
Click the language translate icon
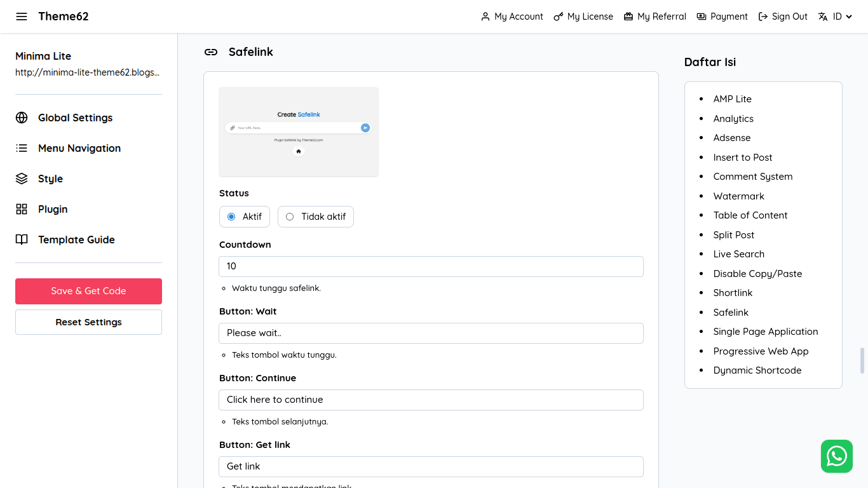(x=823, y=17)
